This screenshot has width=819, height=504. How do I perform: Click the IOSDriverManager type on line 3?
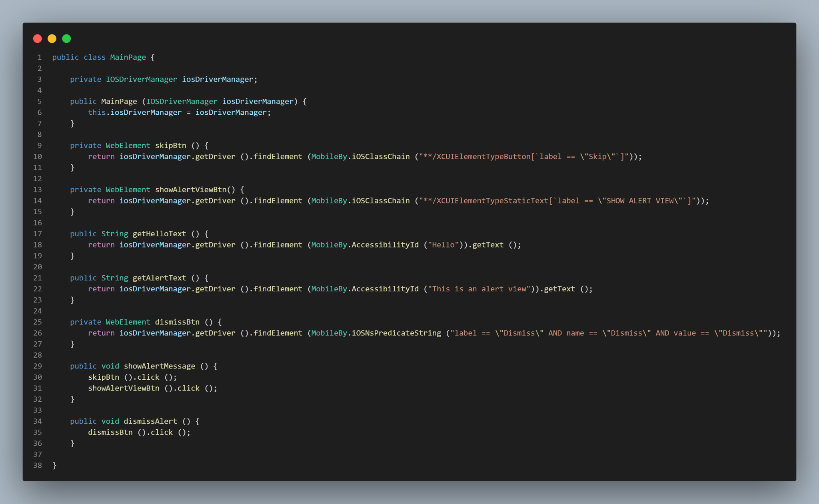click(141, 79)
